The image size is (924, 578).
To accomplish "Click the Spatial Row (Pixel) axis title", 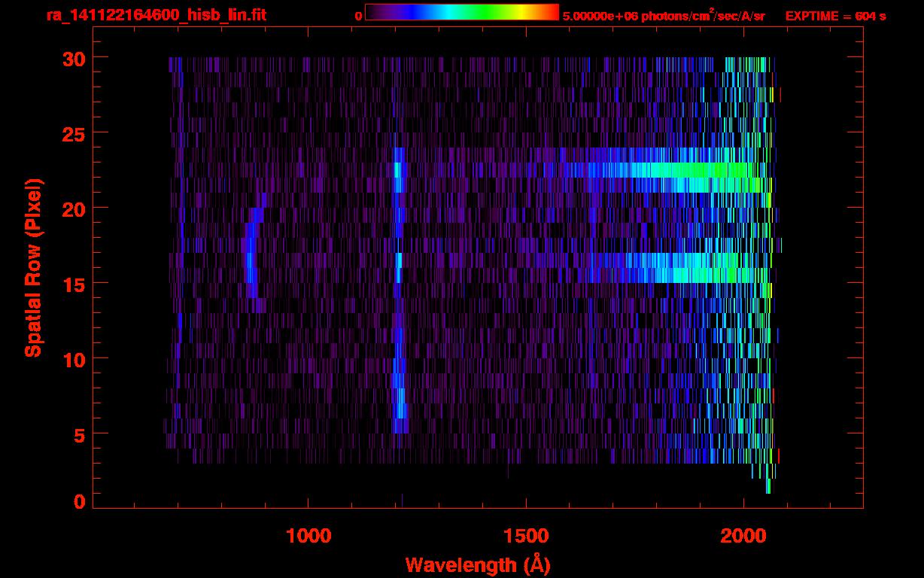I will coord(32,268).
